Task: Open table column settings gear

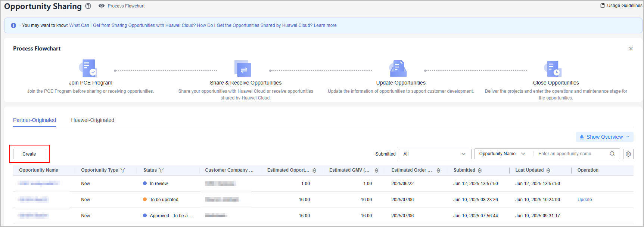Action: (628, 154)
